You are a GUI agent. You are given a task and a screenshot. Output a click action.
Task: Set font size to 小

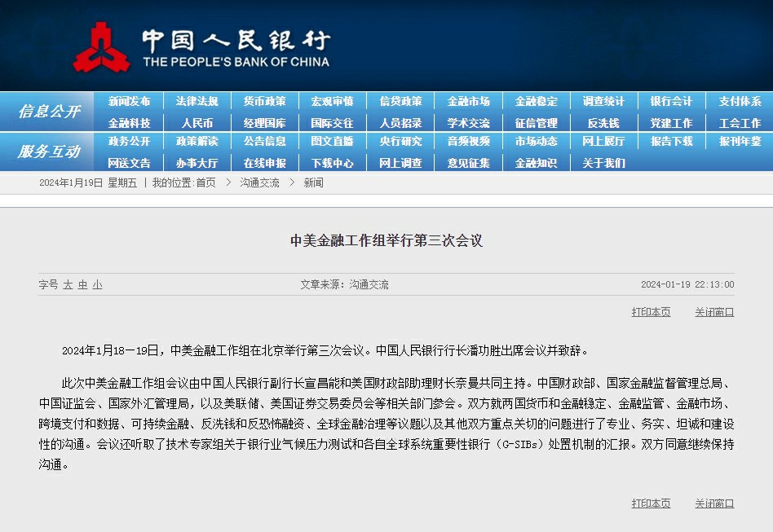98,284
